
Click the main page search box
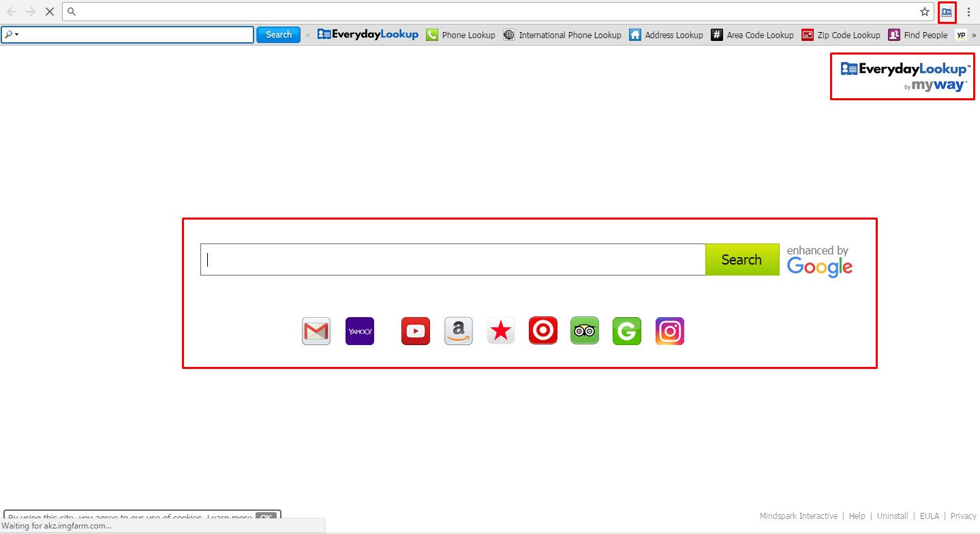click(453, 260)
